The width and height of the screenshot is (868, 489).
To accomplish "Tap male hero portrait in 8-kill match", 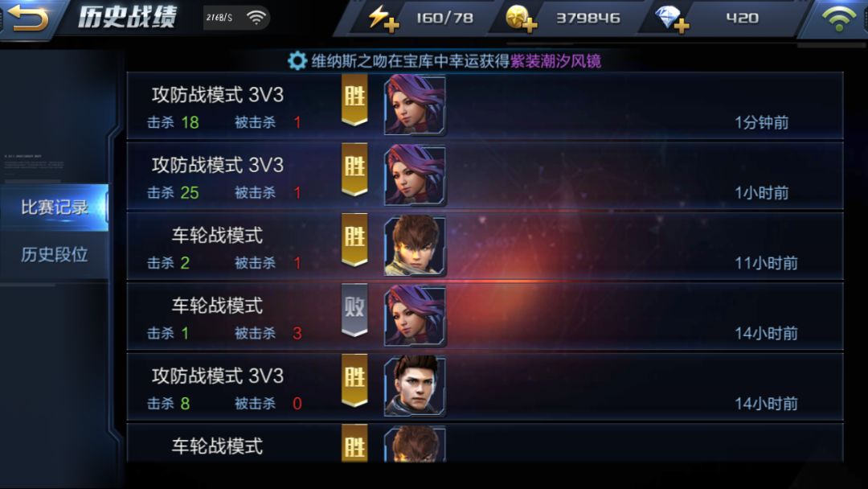I will point(416,387).
